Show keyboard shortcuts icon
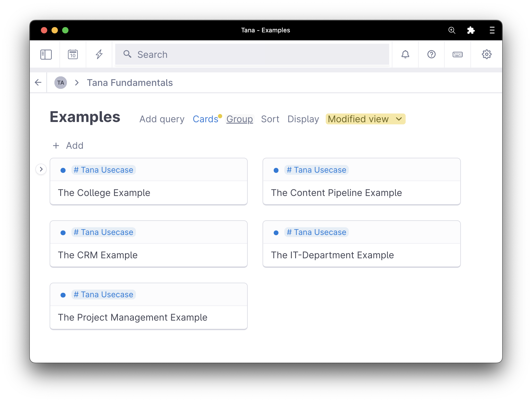 (458, 55)
